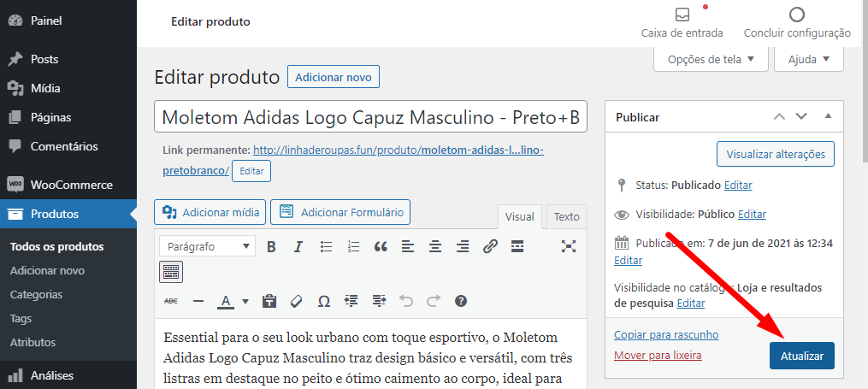
Task: Open special character Omega picker
Action: pyautogui.click(x=324, y=301)
